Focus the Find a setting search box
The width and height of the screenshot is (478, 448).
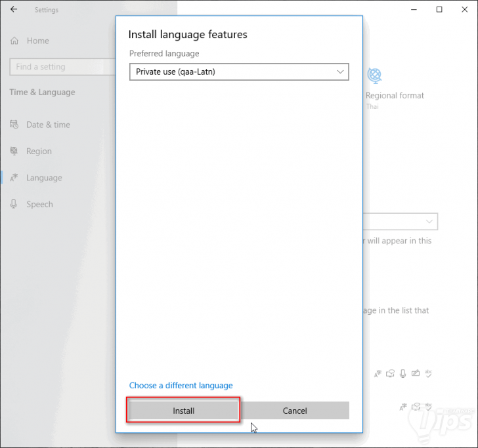(x=62, y=67)
